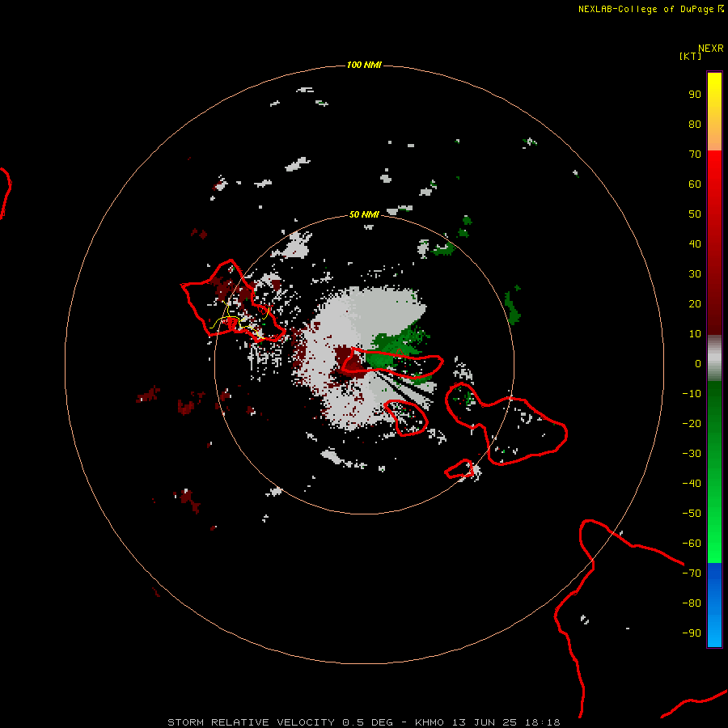The height and width of the screenshot is (728, 728).
Task: Select the 50 NMI range ring label
Action: point(364,214)
